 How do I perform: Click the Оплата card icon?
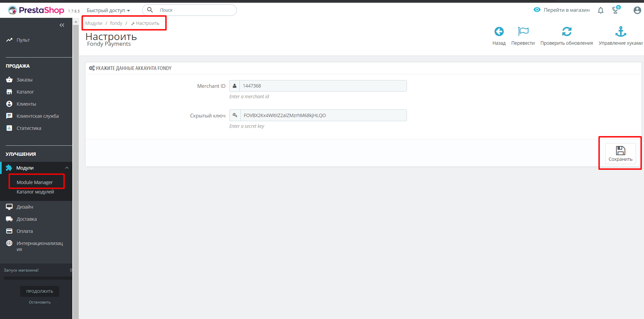coord(9,231)
